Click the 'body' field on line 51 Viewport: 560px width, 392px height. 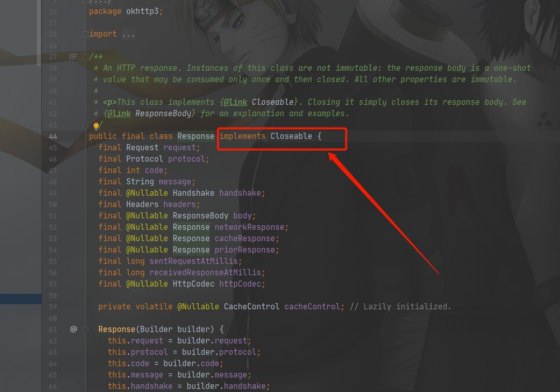point(243,216)
